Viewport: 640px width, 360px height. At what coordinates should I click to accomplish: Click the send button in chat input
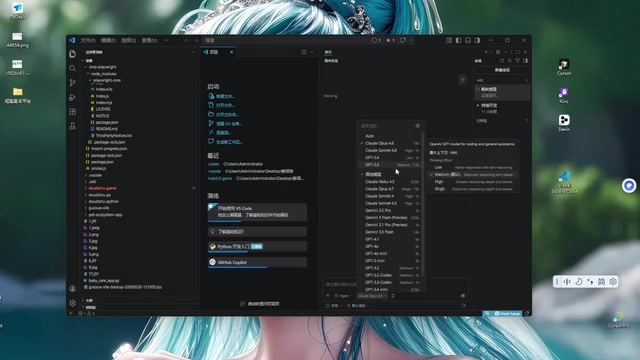pyautogui.click(x=463, y=296)
